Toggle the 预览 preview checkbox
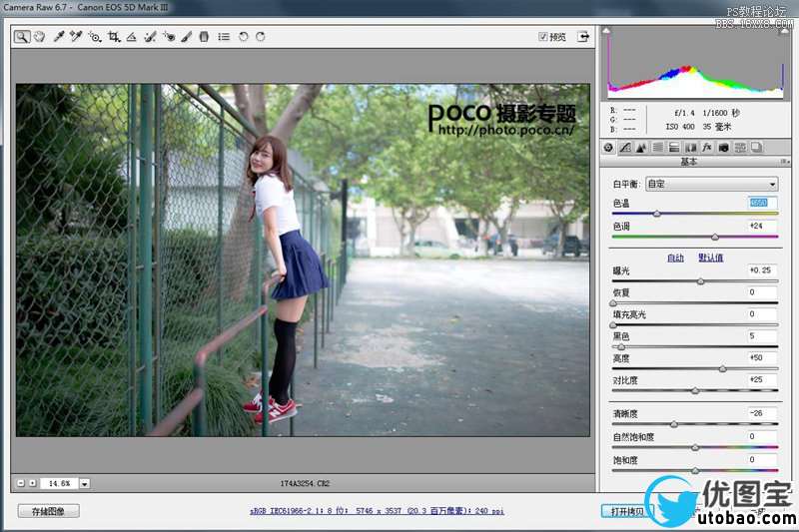 pos(542,37)
